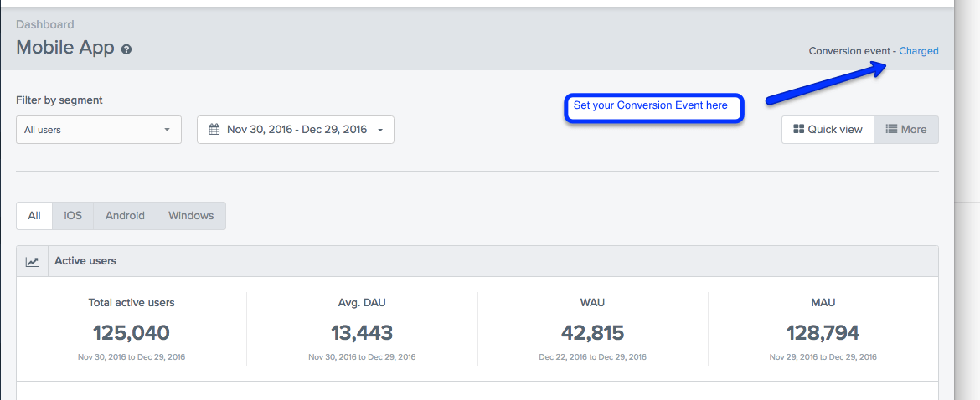Click the calendar icon in date picker
The width and height of the screenshot is (980, 400).
tap(214, 130)
